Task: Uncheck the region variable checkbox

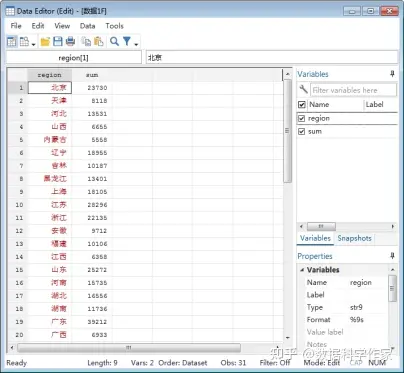Action: pyautogui.click(x=302, y=118)
